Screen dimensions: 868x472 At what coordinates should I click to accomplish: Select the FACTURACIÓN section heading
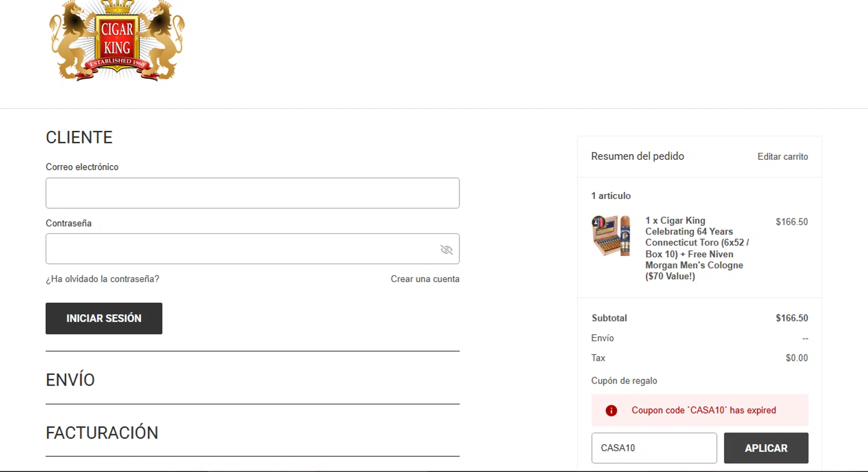click(102, 433)
